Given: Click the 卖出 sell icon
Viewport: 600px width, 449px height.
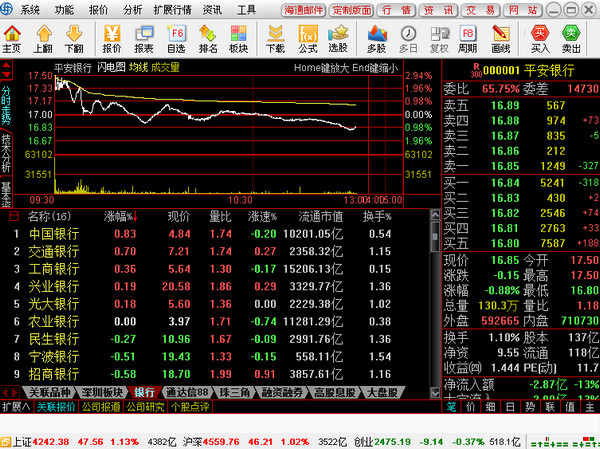Looking at the screenshot, I should (x=572, y=40).
